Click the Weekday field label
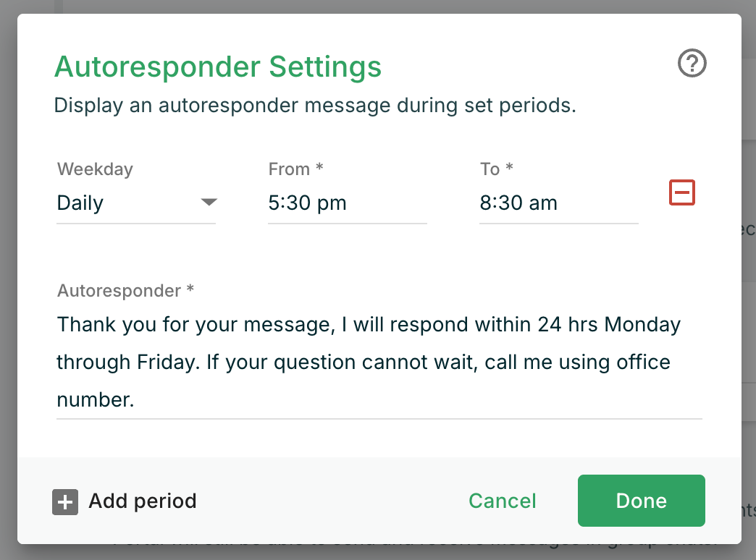The image size is (756, 560). coord(95,169)
